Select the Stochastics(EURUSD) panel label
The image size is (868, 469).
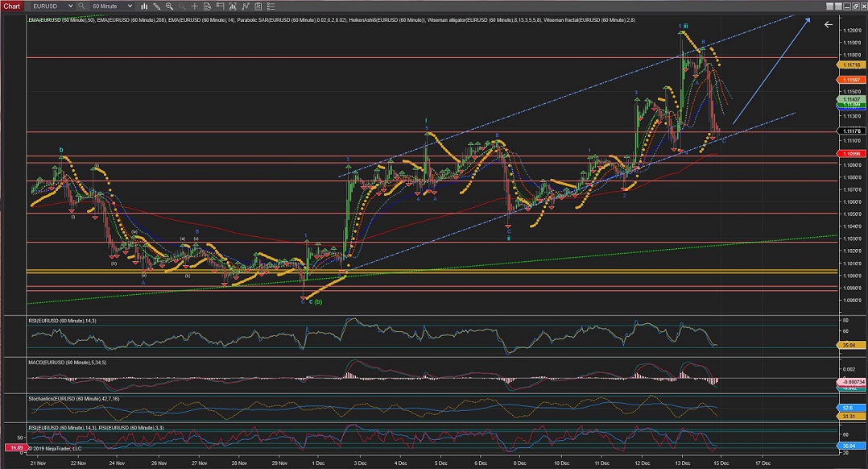point(73,399)
